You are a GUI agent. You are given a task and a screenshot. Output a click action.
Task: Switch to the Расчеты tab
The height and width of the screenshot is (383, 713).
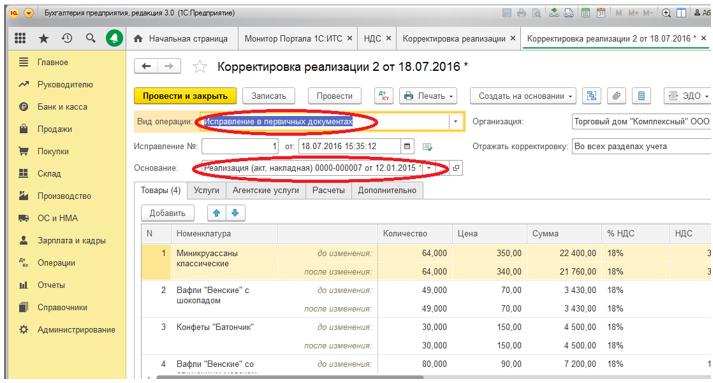(328, 190)
